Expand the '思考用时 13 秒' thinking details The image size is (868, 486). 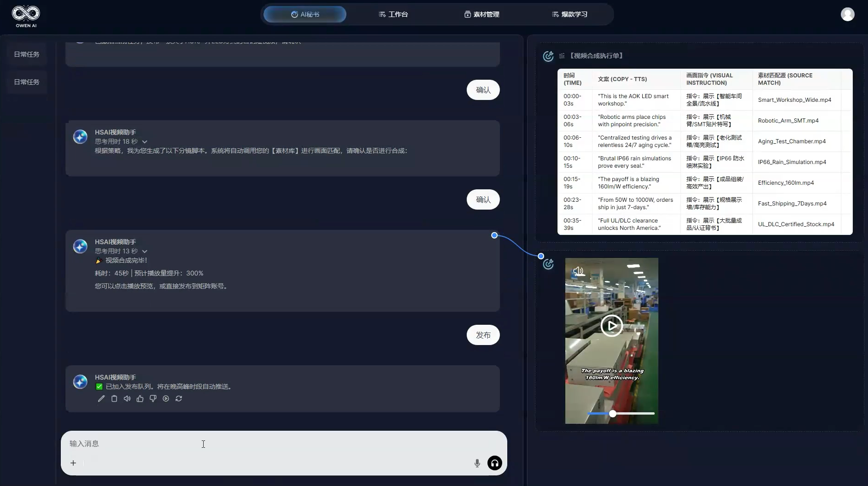point(145,252)
